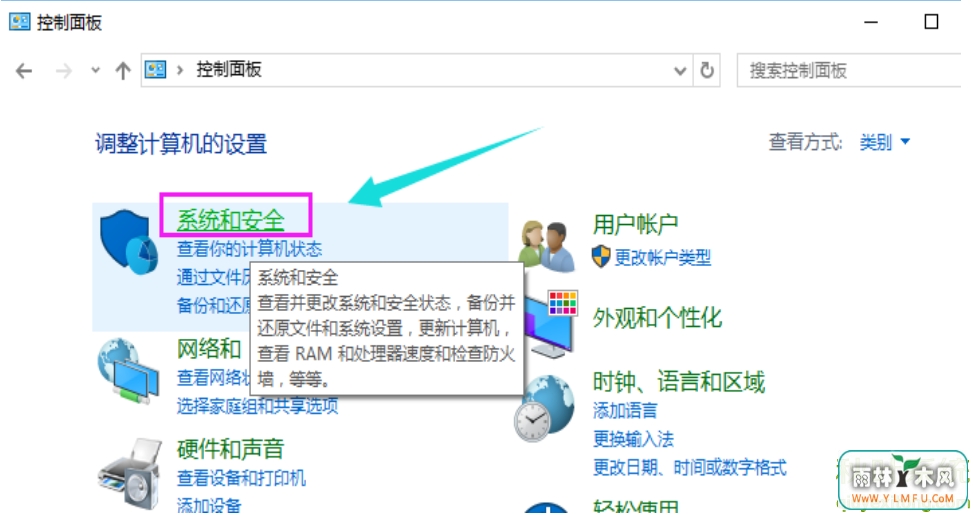
Task: Click 查看设备和打印机 link
Action: (x=241, y=478)
